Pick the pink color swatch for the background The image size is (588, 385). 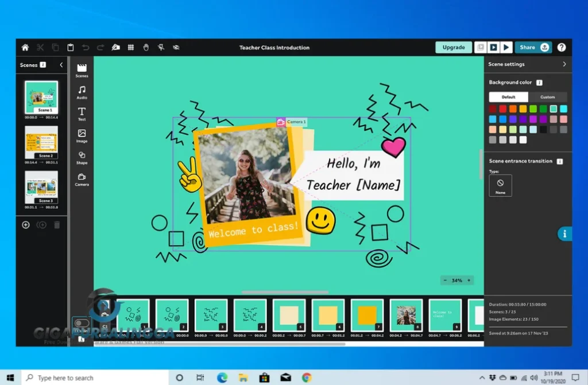(x=563, y=119)
